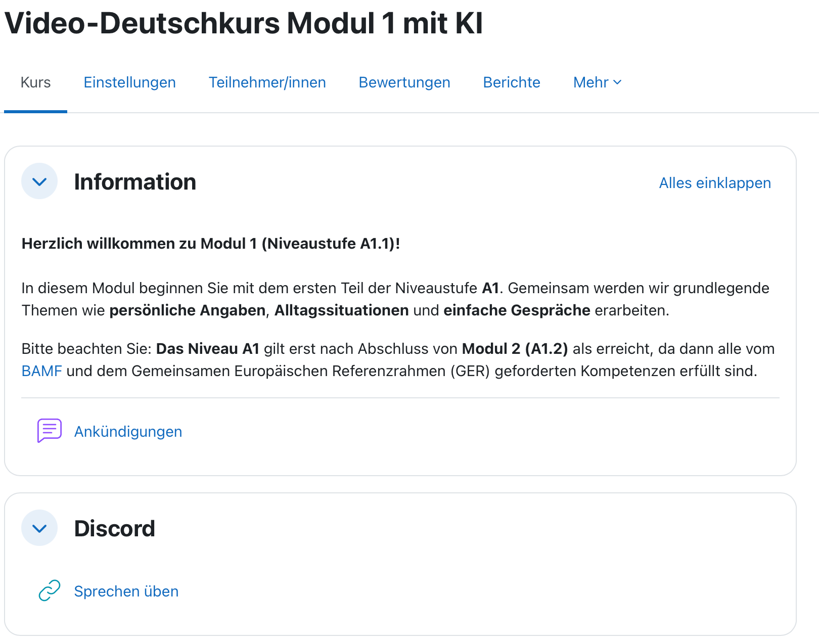Select the Ankündigungen forum icon
The height and width of the screenshot is (644, 819).
tap(49, 430)
